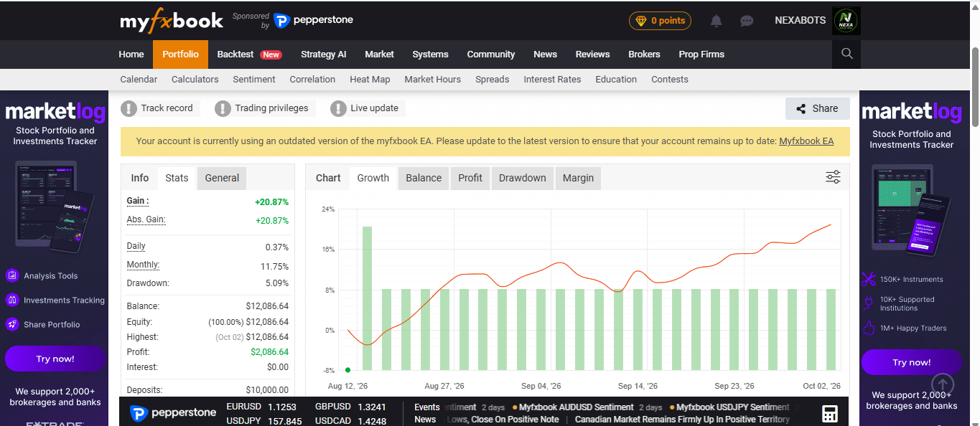Click the 1M+ Happy Traders thumbs-up icon
The height and width of the screenshot is (426, 980).
tap(869, 328)
